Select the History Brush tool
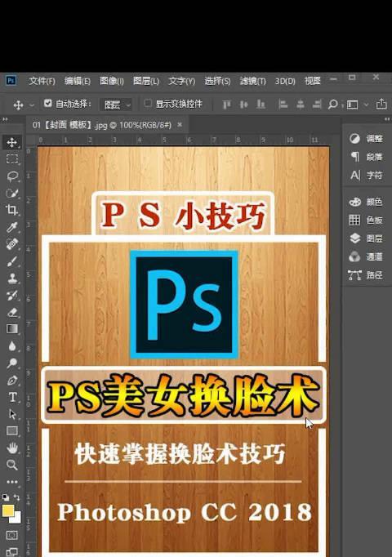The height and width of the screenshot is (557, 392). (12, 295)
